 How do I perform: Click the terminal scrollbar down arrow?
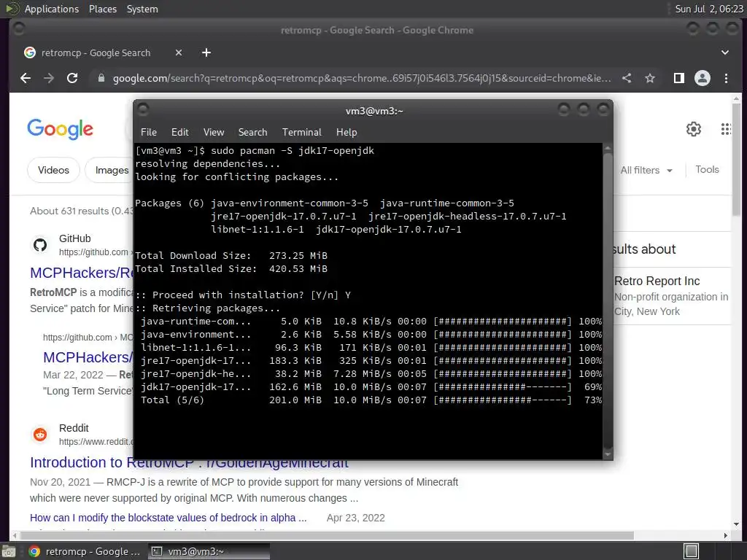[x=608, y=454]
